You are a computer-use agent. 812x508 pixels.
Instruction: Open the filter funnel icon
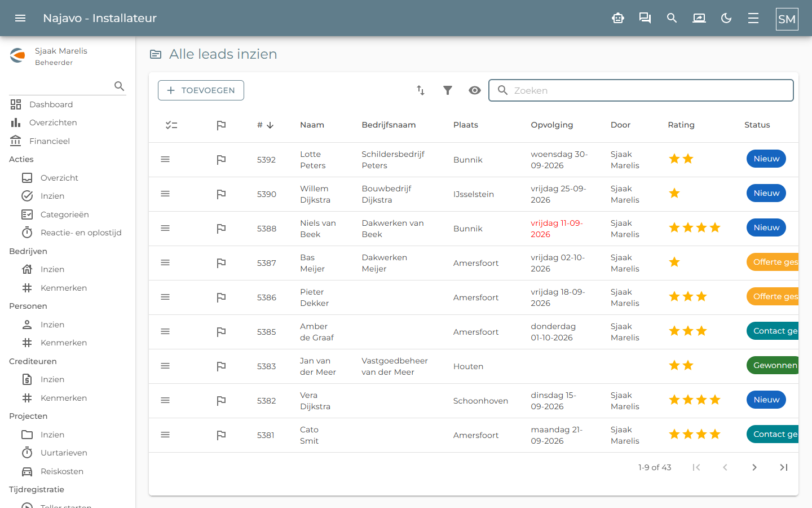point(448,90)
